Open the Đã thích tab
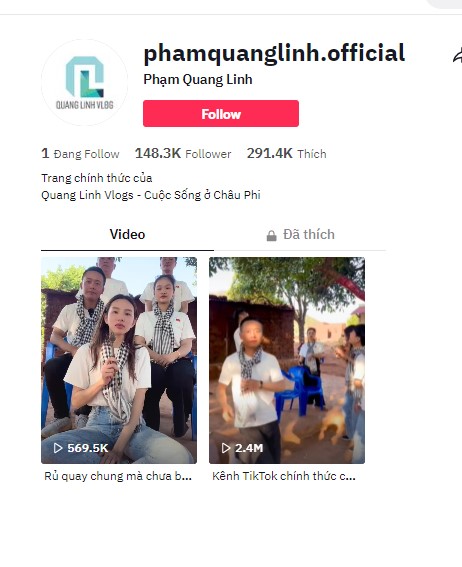 (300, 235)
